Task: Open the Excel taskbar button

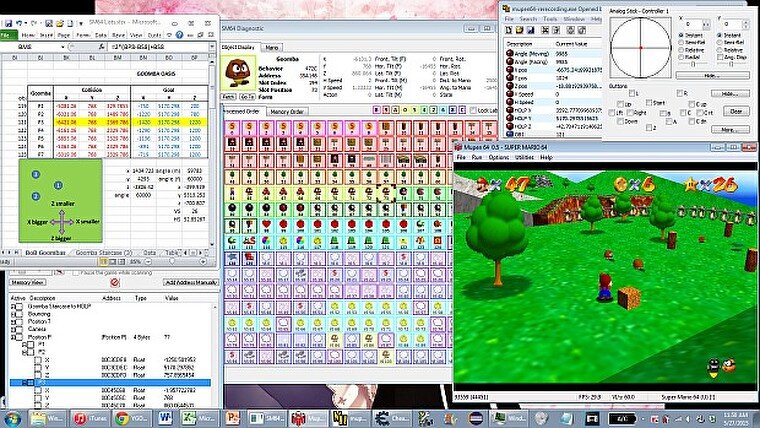Action: [201, 418]
